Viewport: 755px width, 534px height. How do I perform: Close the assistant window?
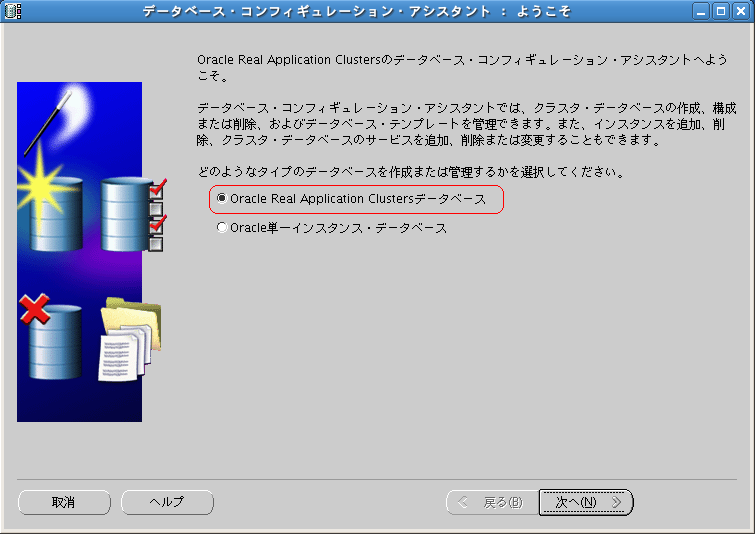pos(741,11)
